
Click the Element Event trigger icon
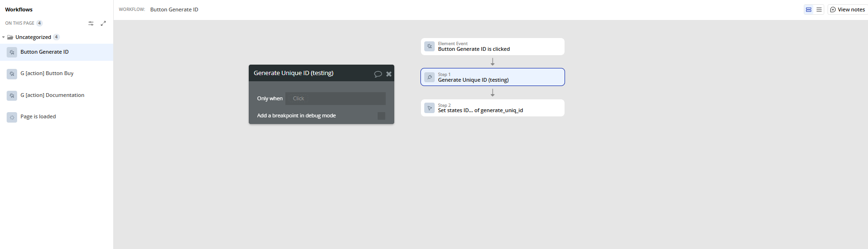click(x=429, y=47)
